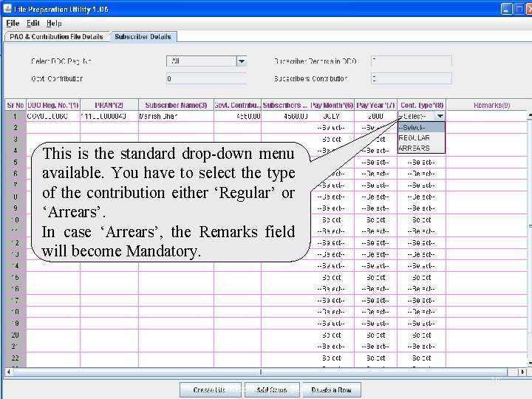Click the Subscriber Records in DDO field
Image resolution: width=532 pixels, height=399 pixels.
[412, 61]
